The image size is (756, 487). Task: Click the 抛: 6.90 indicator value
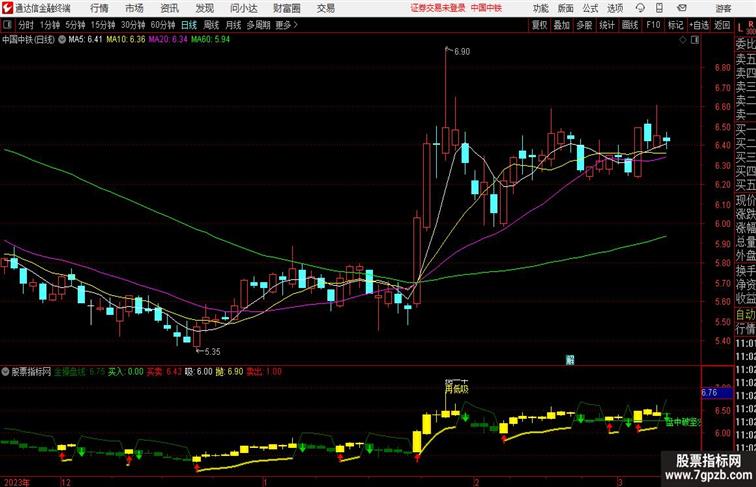pyautogui.click(x=230, y=372)
